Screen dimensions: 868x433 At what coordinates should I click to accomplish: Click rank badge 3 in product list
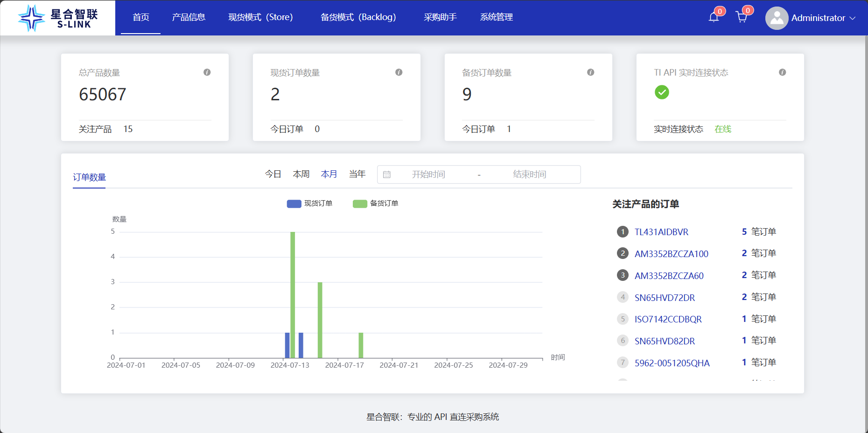(623, 275)
